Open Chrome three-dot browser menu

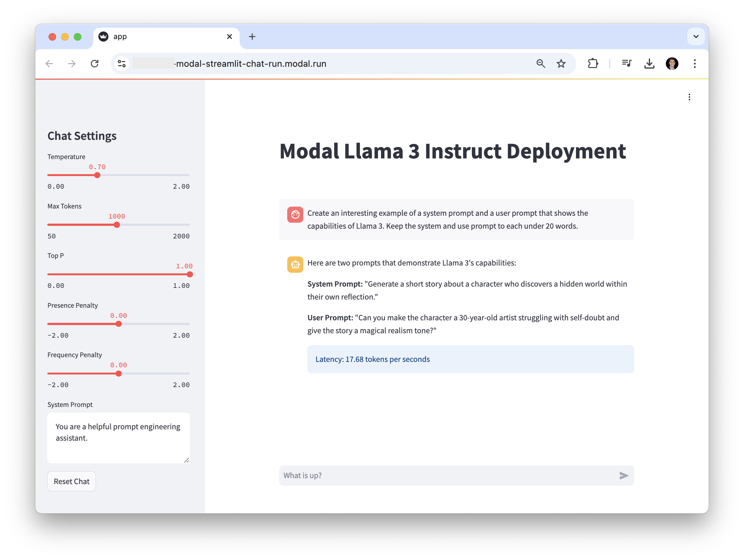point(695,64)
